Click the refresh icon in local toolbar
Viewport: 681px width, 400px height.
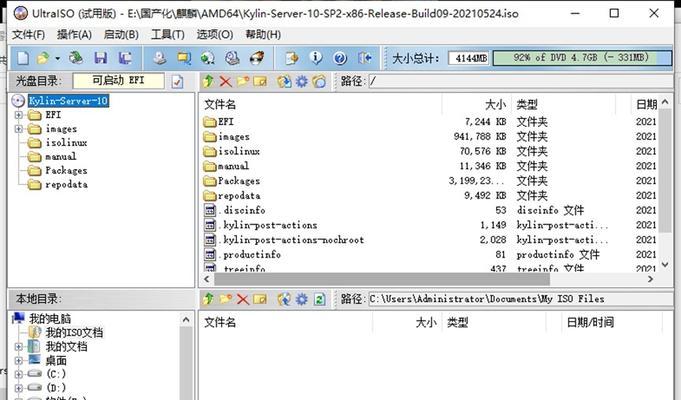pyautogui.click(x=319, y=299)
